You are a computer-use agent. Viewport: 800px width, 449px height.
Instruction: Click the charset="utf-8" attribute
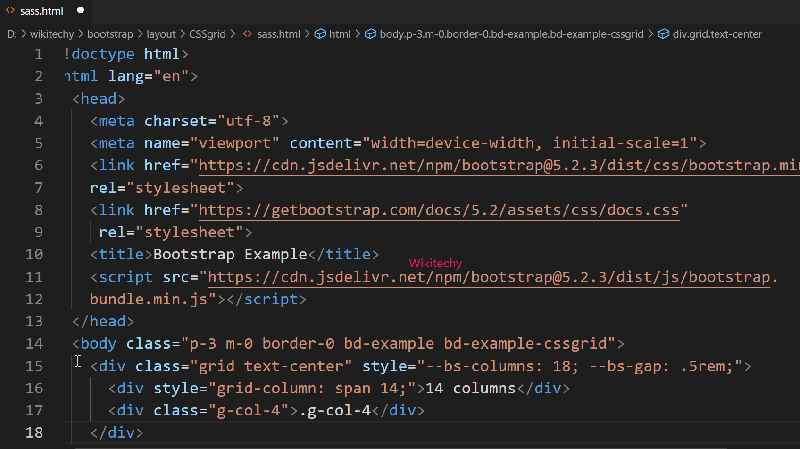[212, 121]
